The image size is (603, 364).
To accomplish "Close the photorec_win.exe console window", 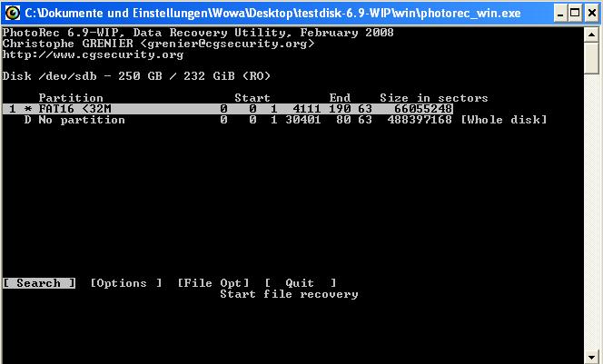I will tap(591, 13).
